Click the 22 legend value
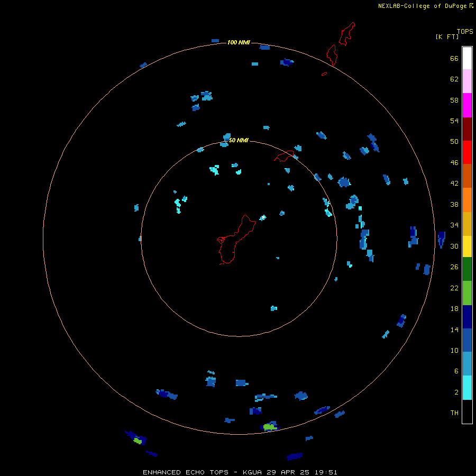Screen dimensions: 476x476 (454, 288)
